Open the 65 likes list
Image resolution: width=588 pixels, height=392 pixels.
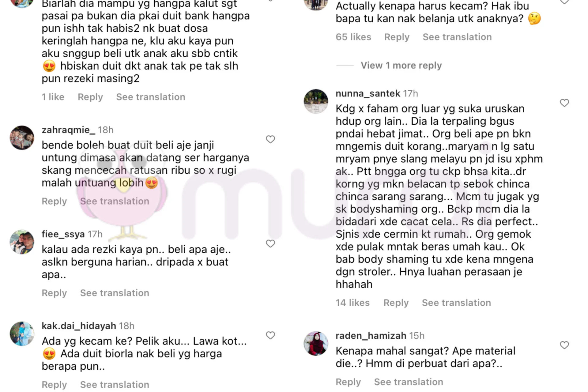tap(353, 37)
